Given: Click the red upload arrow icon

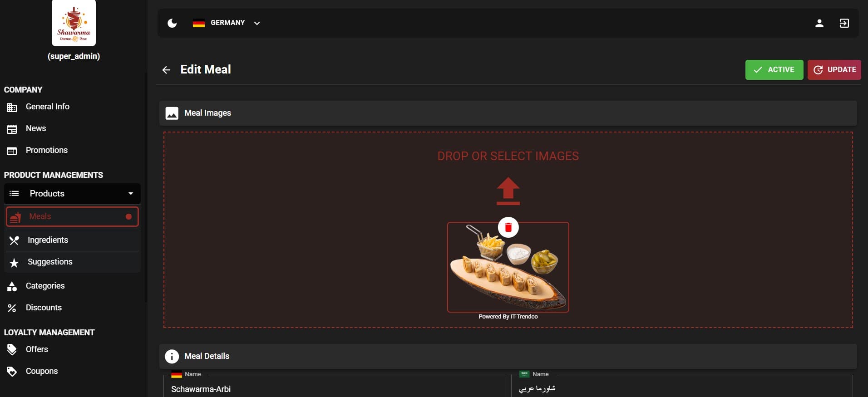Looking at the screenshot, I should pos(508,191).
